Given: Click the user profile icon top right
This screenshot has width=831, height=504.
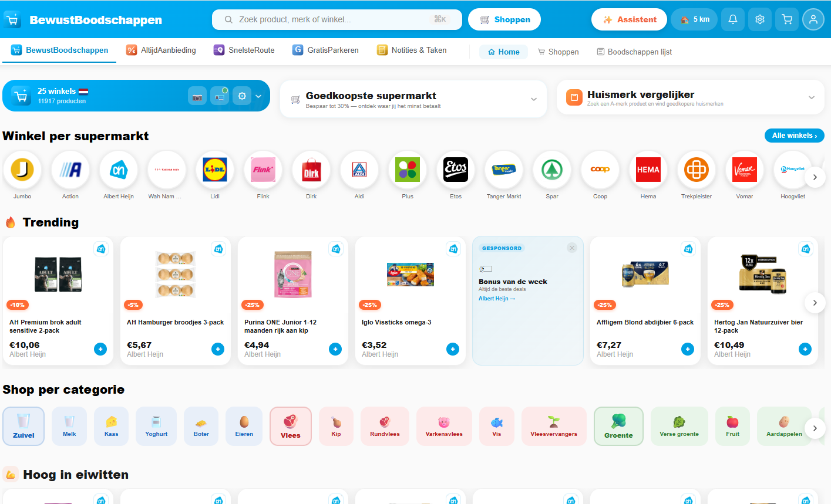Looking at the screenshot, I should (813, 19).
